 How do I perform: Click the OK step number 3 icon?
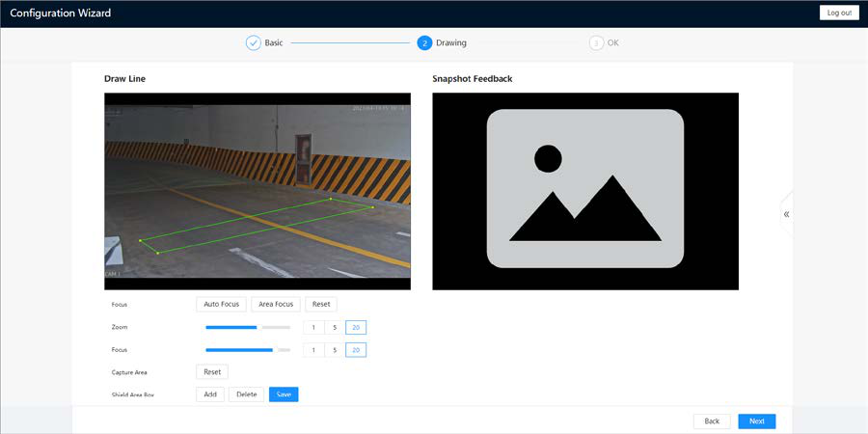pyautogui.click(x=596, y=42)
